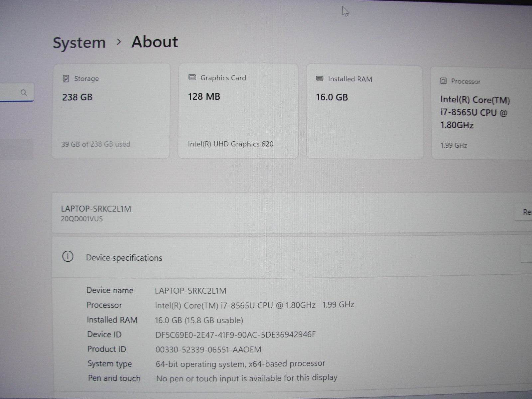Select the device name LAPTOP-SRKC2L1M
This screenshot has height=399, width=532.
pos(96,209)
